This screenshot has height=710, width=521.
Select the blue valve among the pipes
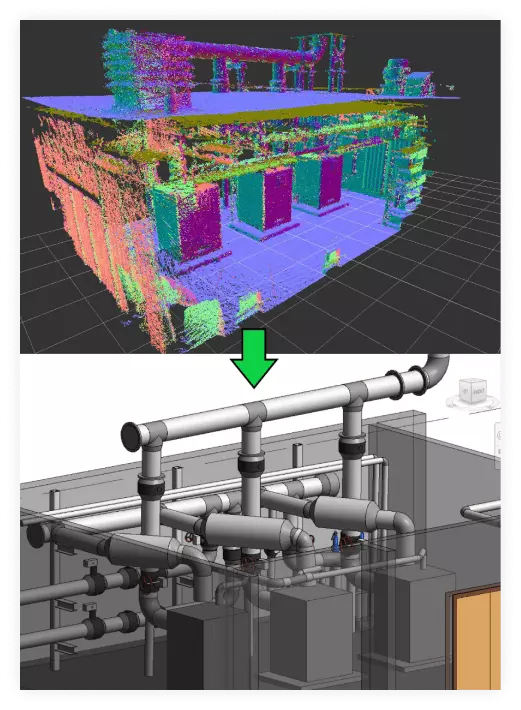click(335, 541)
